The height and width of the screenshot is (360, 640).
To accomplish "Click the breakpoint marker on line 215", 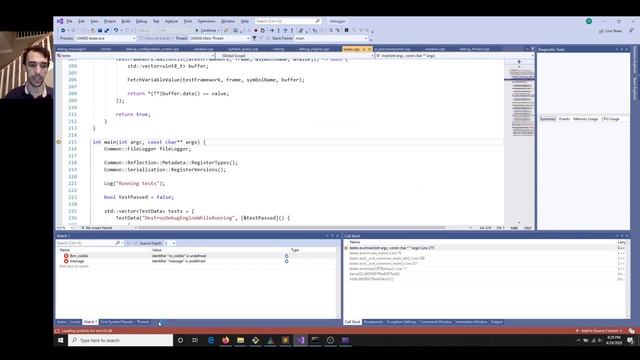I will 59,142.
